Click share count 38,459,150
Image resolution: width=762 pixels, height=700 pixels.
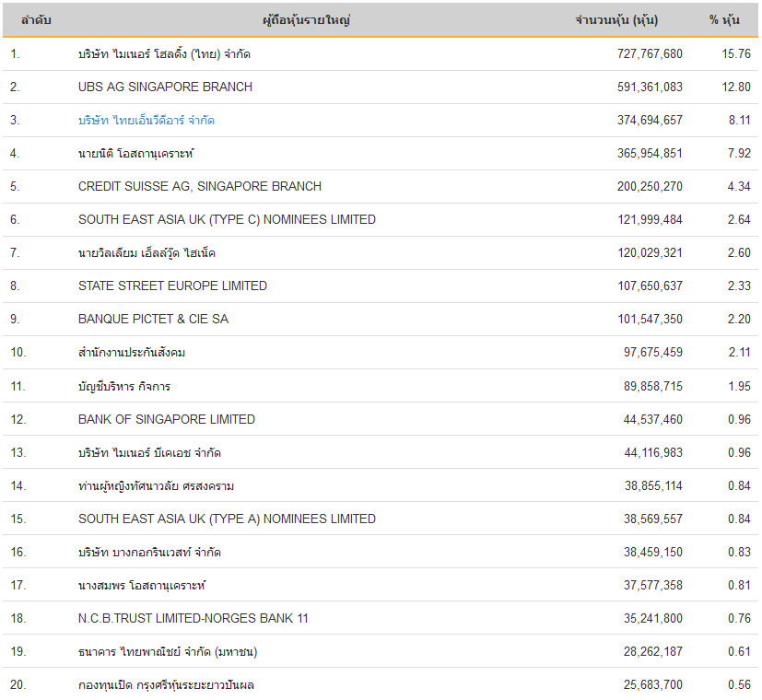point(653,553)
